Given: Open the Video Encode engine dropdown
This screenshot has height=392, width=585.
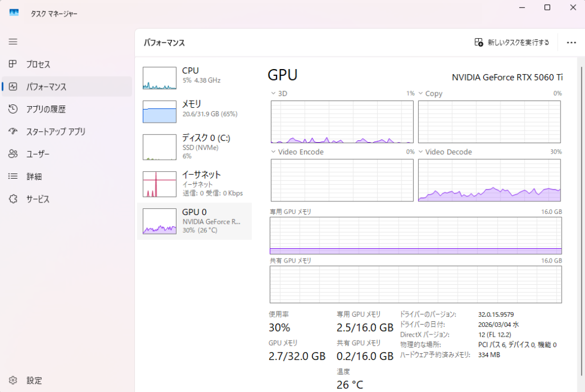Looking at the screenshot, I should [273, 152].
